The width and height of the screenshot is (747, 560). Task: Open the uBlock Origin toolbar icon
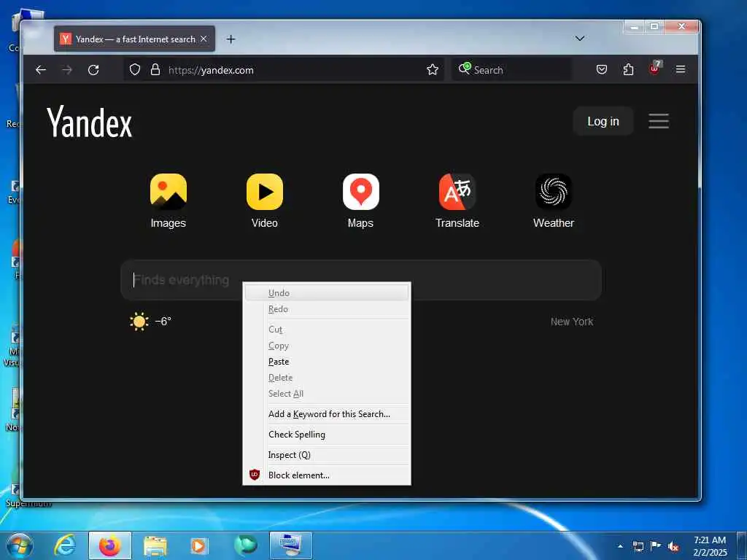pos(655,68)
